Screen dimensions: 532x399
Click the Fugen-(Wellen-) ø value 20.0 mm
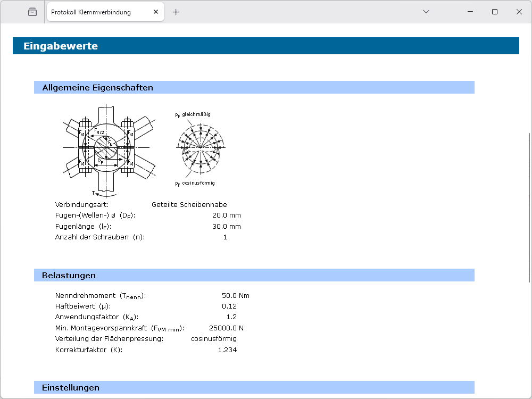[x=226, y=215]
